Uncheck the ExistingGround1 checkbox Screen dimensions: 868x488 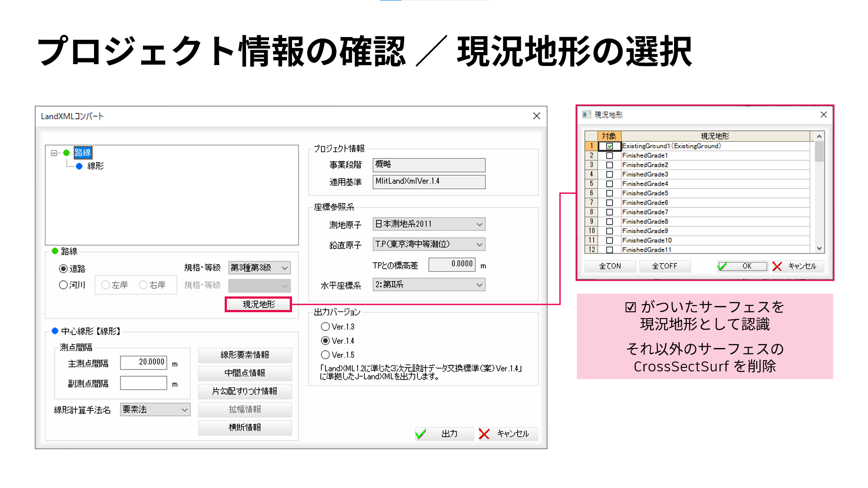pyautogui.click(x=609, y=146)
